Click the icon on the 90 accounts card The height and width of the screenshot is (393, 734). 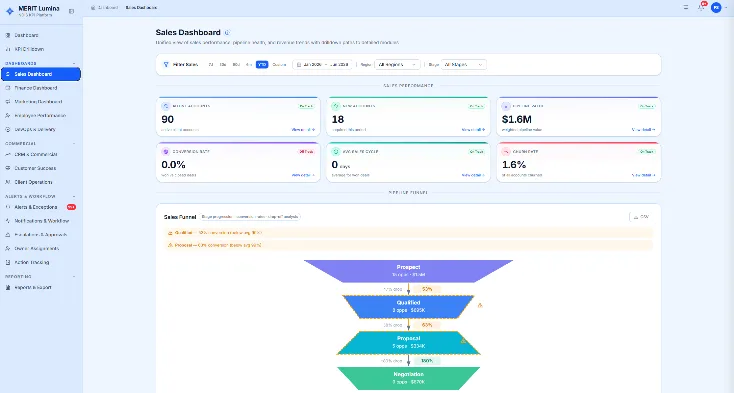coord(165,106)
